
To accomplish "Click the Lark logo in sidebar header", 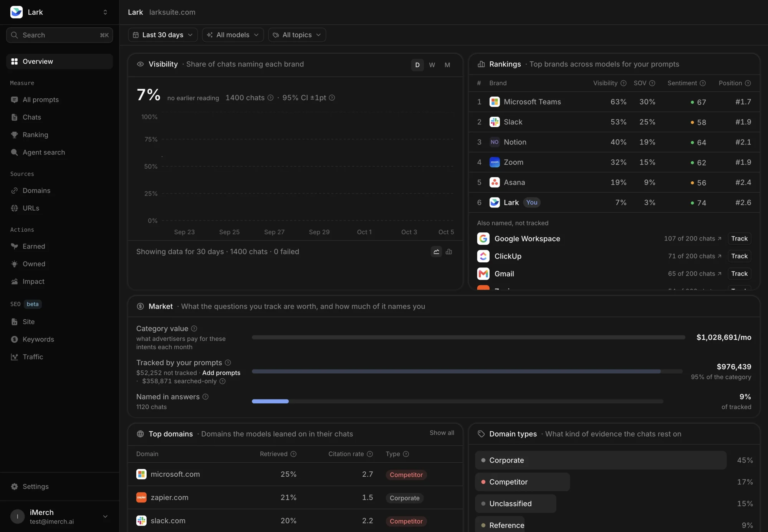I will click(17, 12).
